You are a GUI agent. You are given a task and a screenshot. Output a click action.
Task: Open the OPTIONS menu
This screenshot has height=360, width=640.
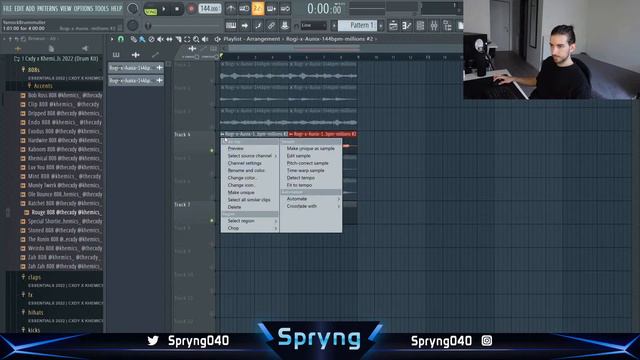[83, 8]
